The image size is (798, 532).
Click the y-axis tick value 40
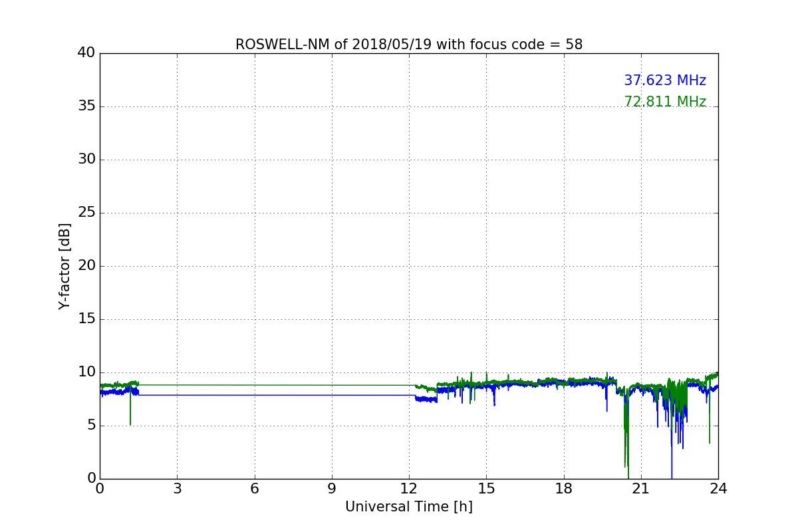click(86, 53)
